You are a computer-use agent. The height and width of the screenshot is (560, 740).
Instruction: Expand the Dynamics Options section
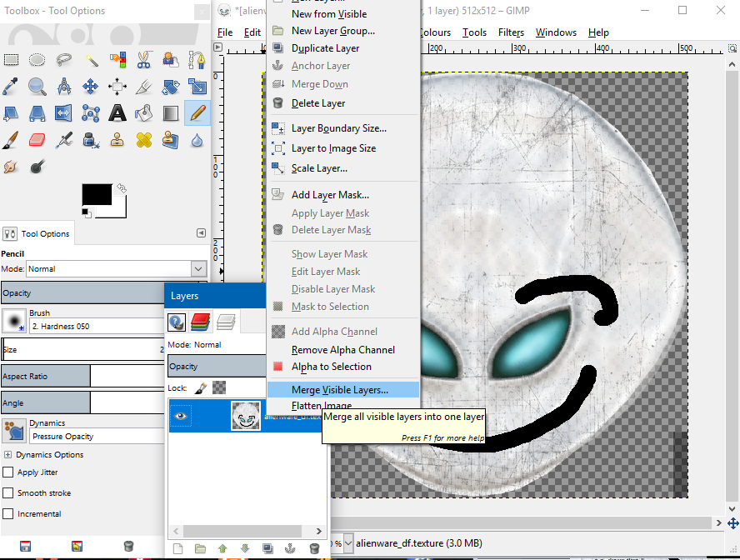coord(7,455)
